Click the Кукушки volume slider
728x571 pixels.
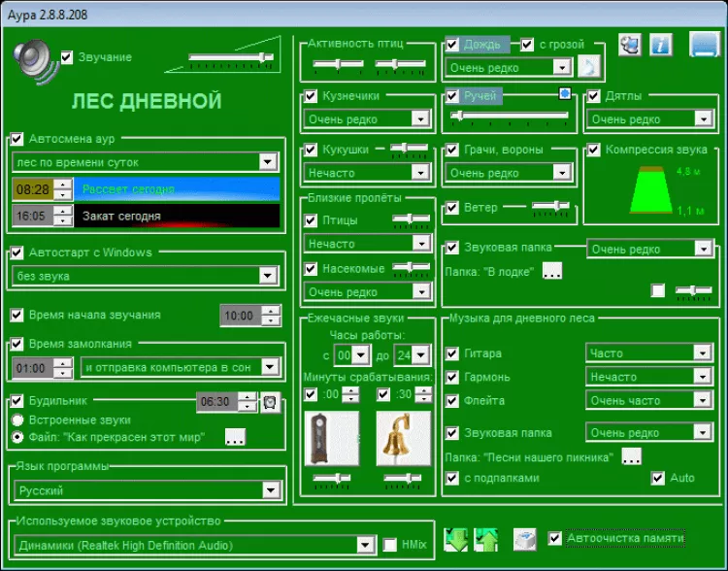(x=409, y=149)
